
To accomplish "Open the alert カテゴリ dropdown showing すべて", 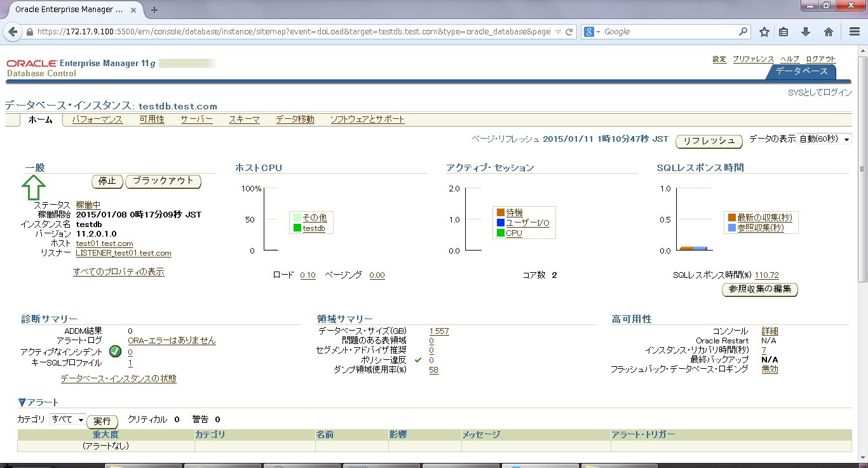I will point(67,419).
